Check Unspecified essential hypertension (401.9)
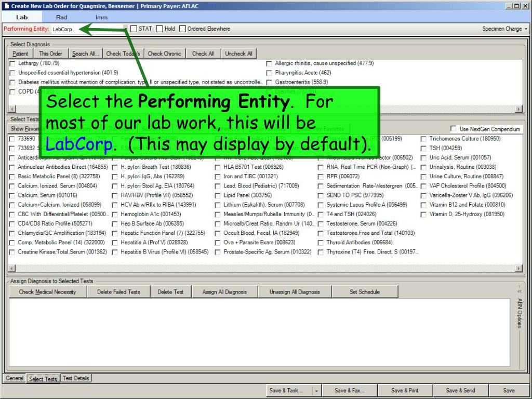 pos(12,73)
